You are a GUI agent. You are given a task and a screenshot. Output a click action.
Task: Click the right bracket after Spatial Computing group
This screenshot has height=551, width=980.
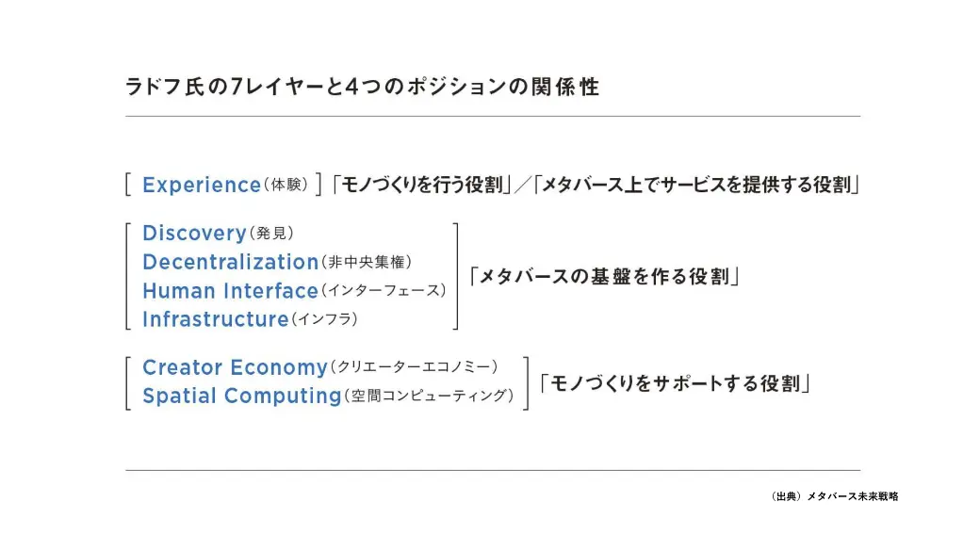[x=526, y=383]
